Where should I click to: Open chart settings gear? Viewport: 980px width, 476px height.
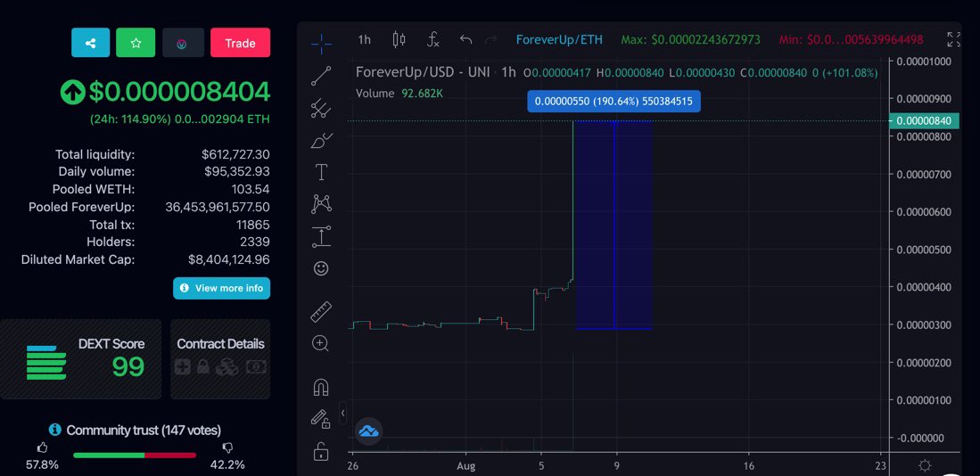[925, 465]
